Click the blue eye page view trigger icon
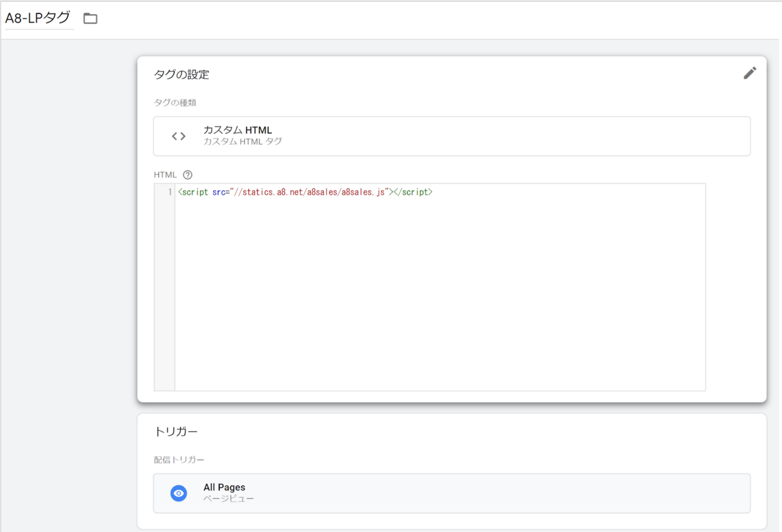 tap(179, 493)
